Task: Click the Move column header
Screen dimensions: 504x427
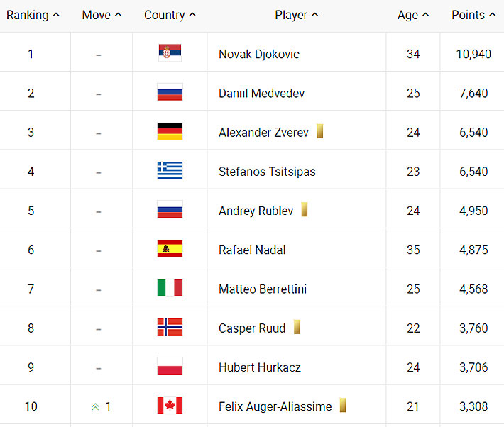Action: tap(102, 15)
